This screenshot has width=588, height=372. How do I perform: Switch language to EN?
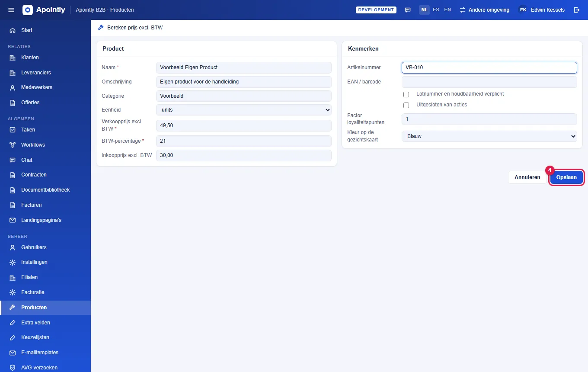[447, 10]
